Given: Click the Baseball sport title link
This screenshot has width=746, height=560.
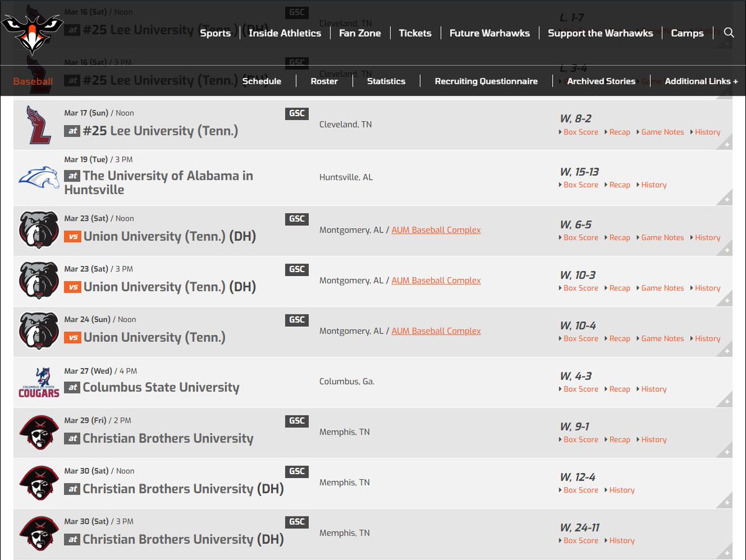Looking at the screenshot, I should click(x=33, y=81).
